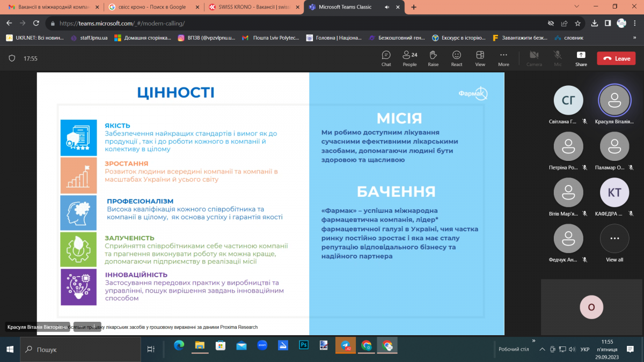Toggle the Mic mute state
Image resolution: width=644 pixels, height=362 pixels.
coord(558,58)
